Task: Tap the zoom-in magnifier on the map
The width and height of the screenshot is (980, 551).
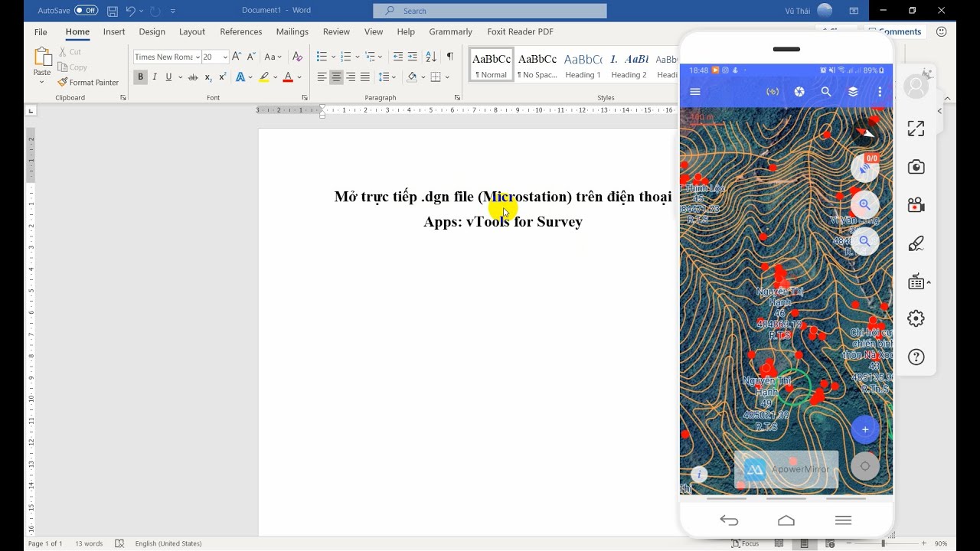Action: [x=864, y=204]
